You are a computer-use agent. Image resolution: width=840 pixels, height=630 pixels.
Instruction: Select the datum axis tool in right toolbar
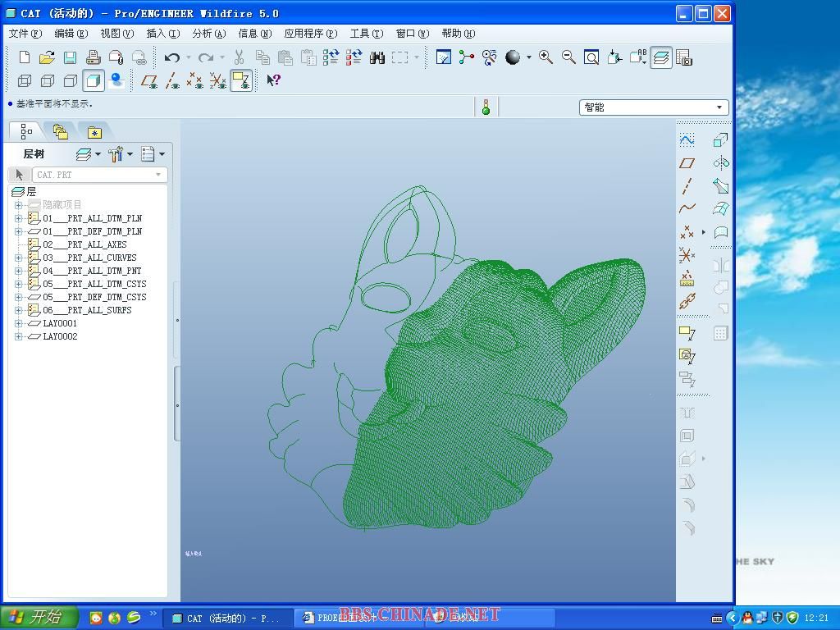(x=687, y=186)
